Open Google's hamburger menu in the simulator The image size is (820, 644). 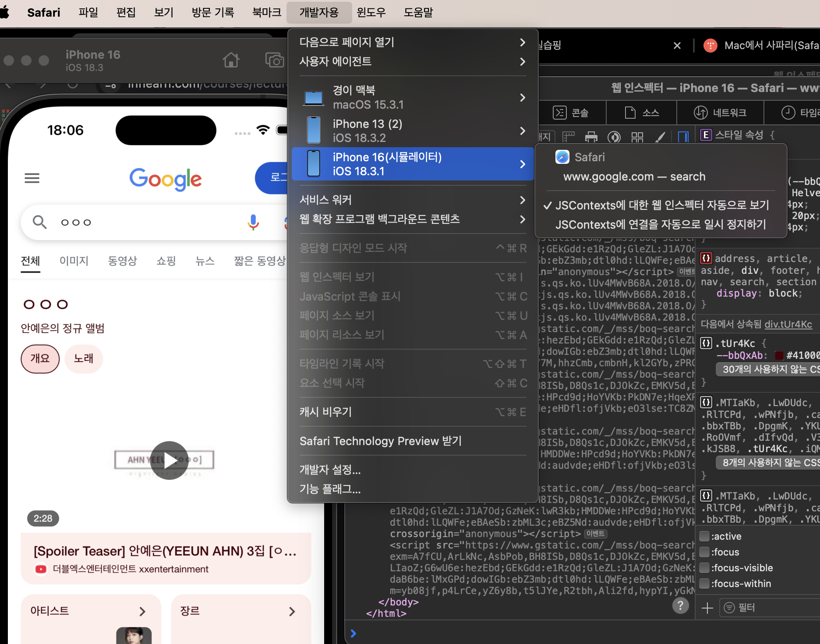click(x=32, y=178)
